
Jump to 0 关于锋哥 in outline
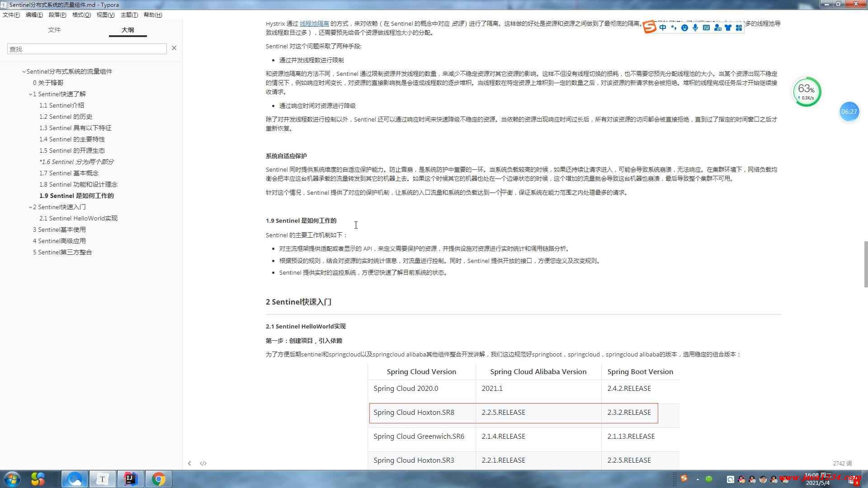coord(48,83)
